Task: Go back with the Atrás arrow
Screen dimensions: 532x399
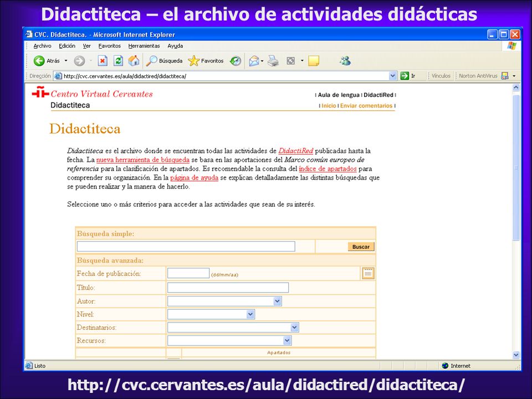Action: tap(47, 61)
